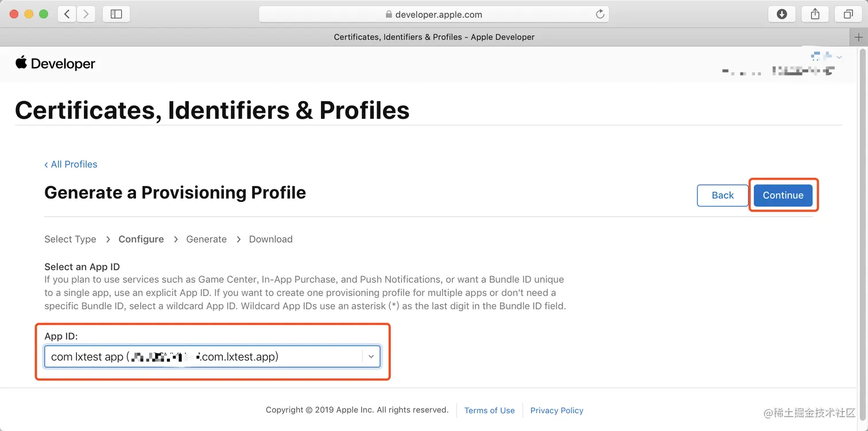The width and height of the screenshot is (868, 431).
Task: Click the Share icon in toolbar
Action: tap(815, 14)
